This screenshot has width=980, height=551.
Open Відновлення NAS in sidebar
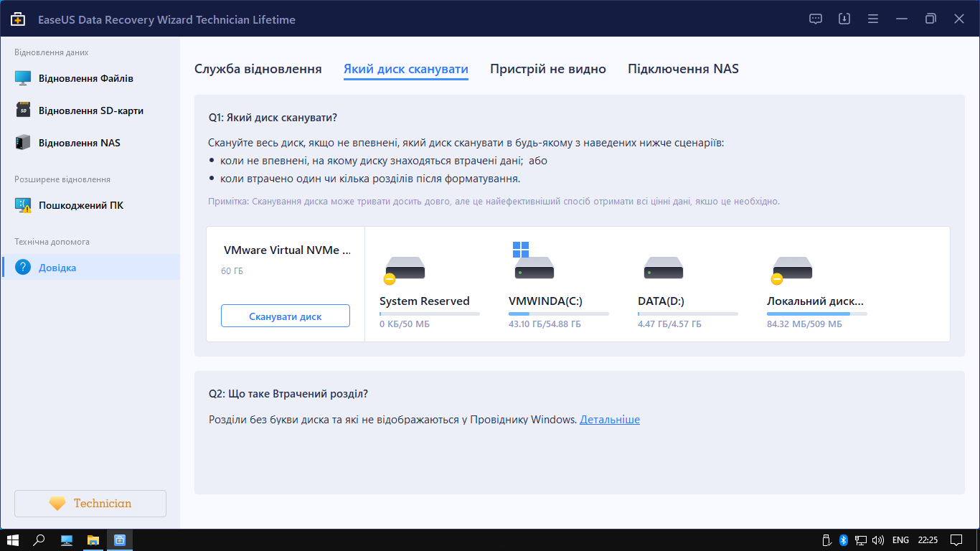(x=90, y=143)
